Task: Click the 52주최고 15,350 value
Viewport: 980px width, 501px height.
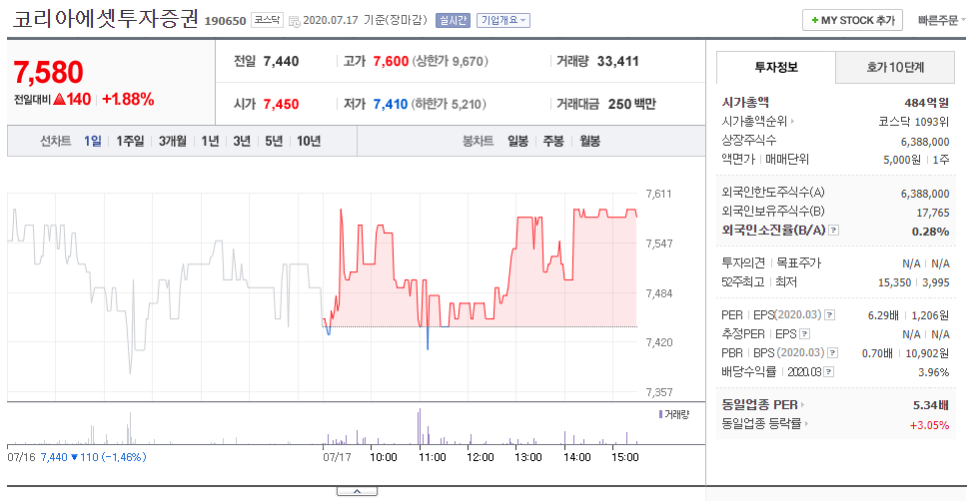Action: (894, 282)
